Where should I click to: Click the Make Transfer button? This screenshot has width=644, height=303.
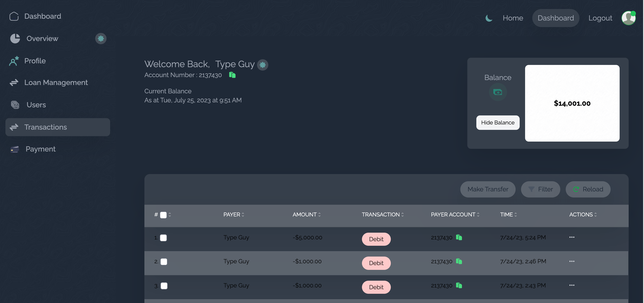click(488, 189)
